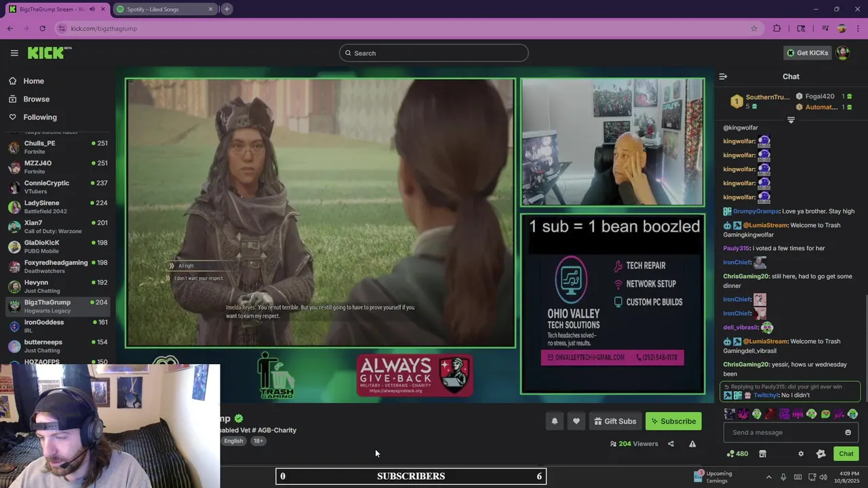
Task: Focus the Send a message field
Action: point(791,432)
